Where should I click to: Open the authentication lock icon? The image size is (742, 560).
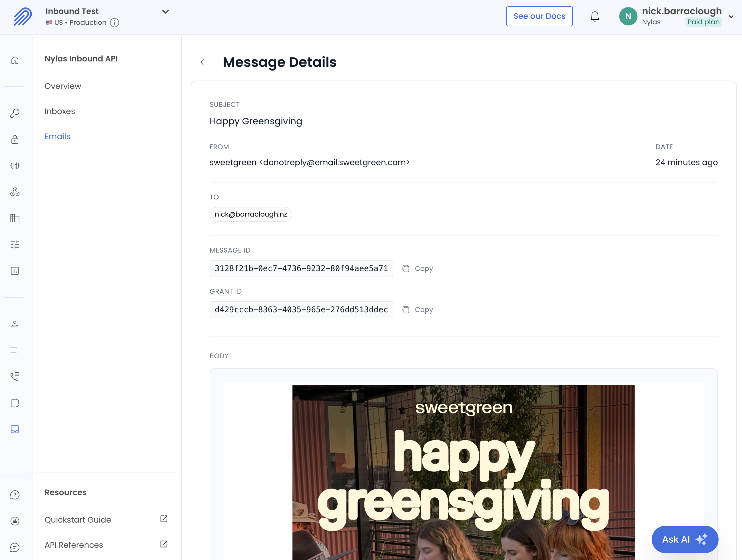point(15,140)
